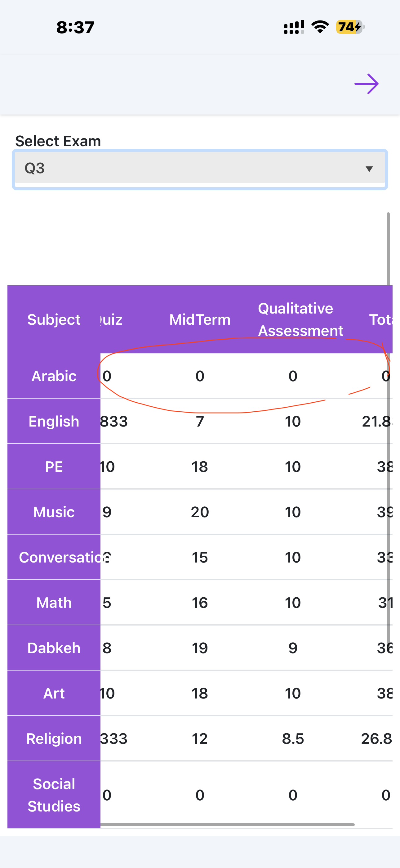Select the Arabic subject row

(x=54, y=376)
